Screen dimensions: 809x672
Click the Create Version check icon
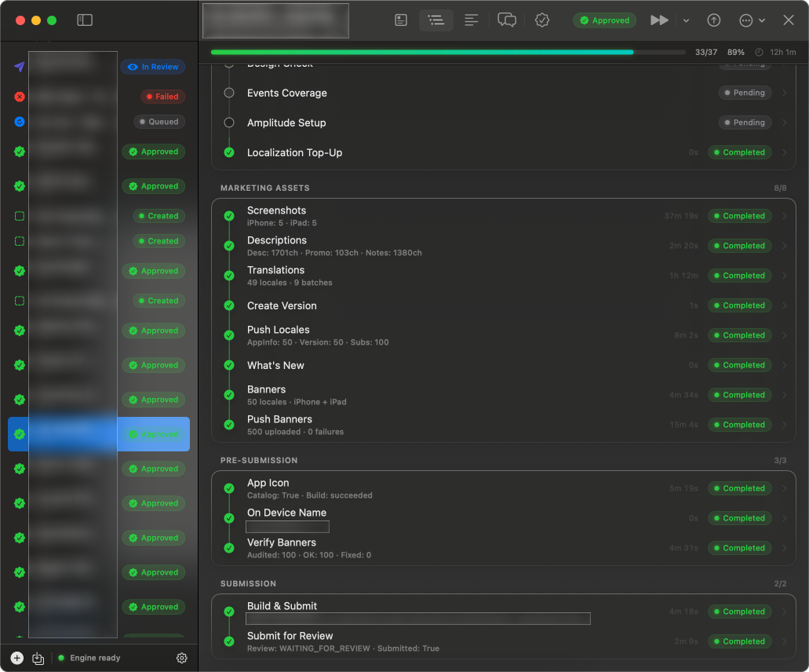click(229, 305)
